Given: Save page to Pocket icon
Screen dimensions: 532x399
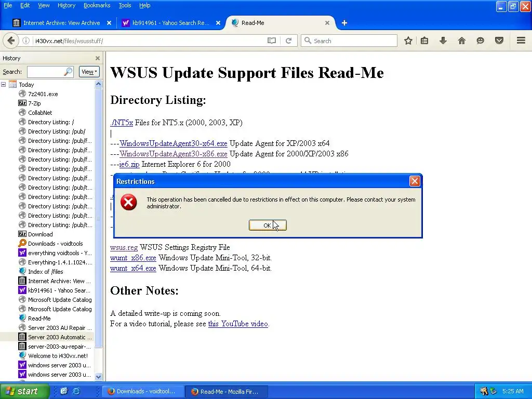Looking at the screenshot, I should pos(499,41).
